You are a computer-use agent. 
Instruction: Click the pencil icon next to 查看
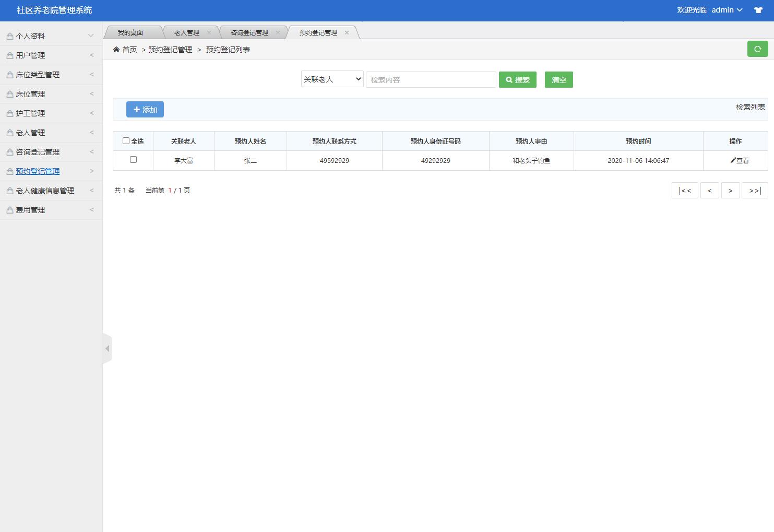point(733,160)
